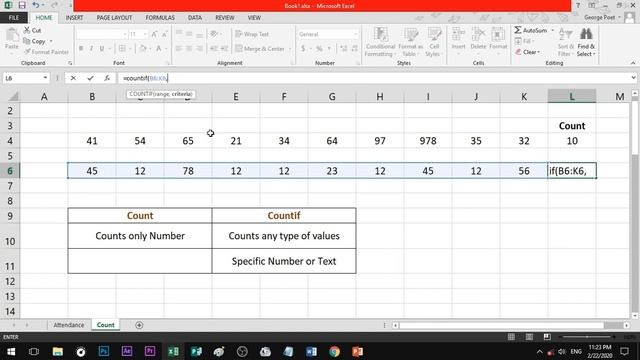Toggle Italic formatting
The height and width of the screenshot is (360, 640).
tap(91, 49)
